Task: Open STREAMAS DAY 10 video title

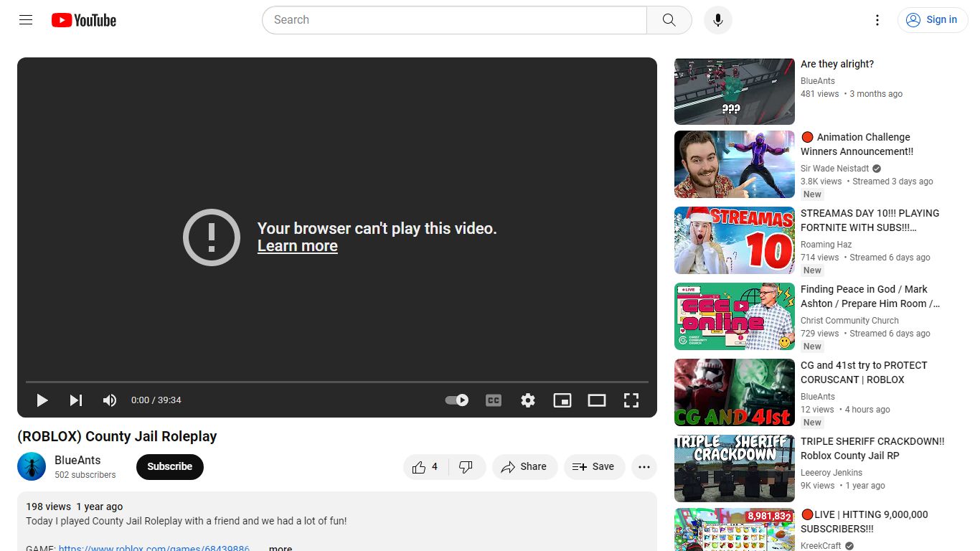Action: pyautogui.click(x=870, y=220)
